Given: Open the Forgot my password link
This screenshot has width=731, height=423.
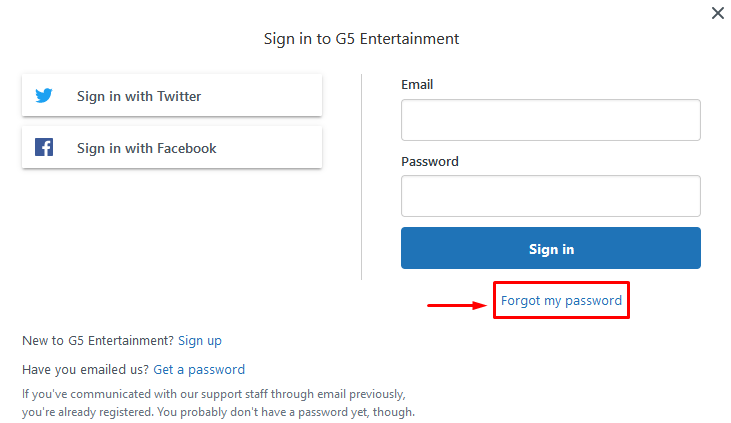Looking at the screenshot, I should [561, 301].
